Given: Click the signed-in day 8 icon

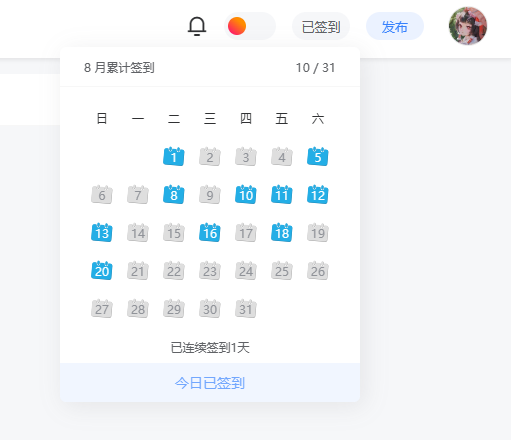Looking at the screenshot, I should (x=174, y=194).
